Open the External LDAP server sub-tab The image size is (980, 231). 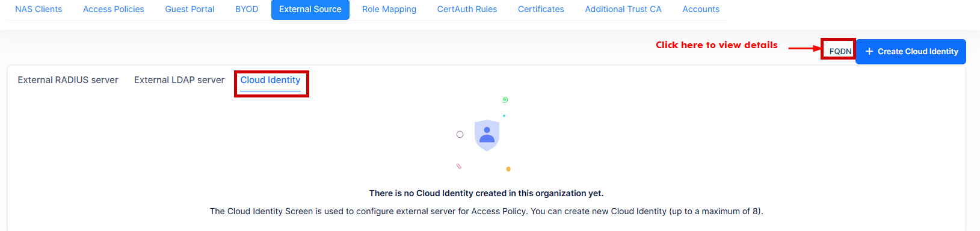coord(179,80)
